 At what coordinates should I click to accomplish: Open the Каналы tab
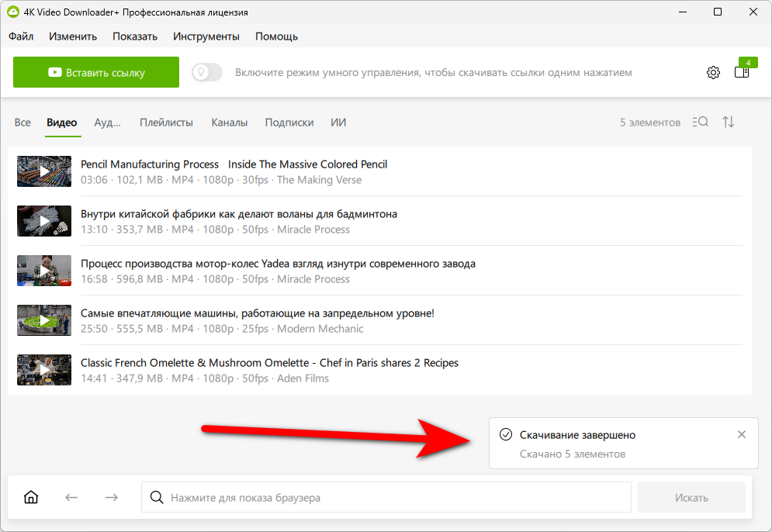click(x=230, y=123)
